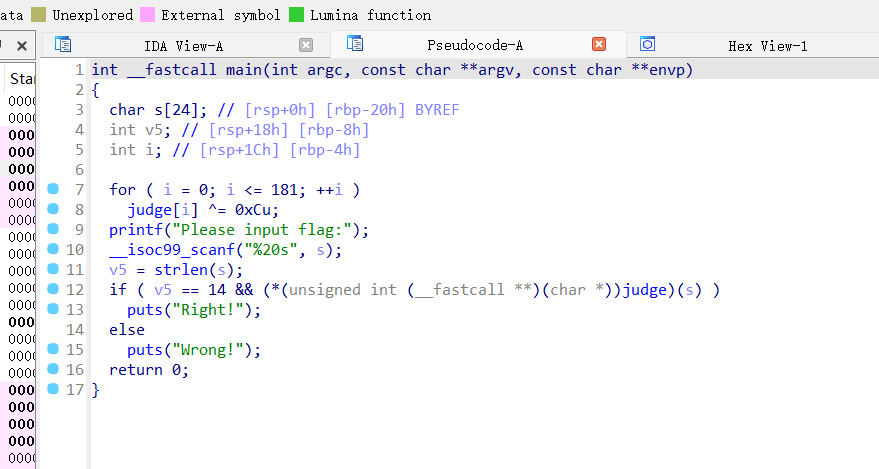
Task: Open the Hex View-1 tab
Action: (767, 46)
